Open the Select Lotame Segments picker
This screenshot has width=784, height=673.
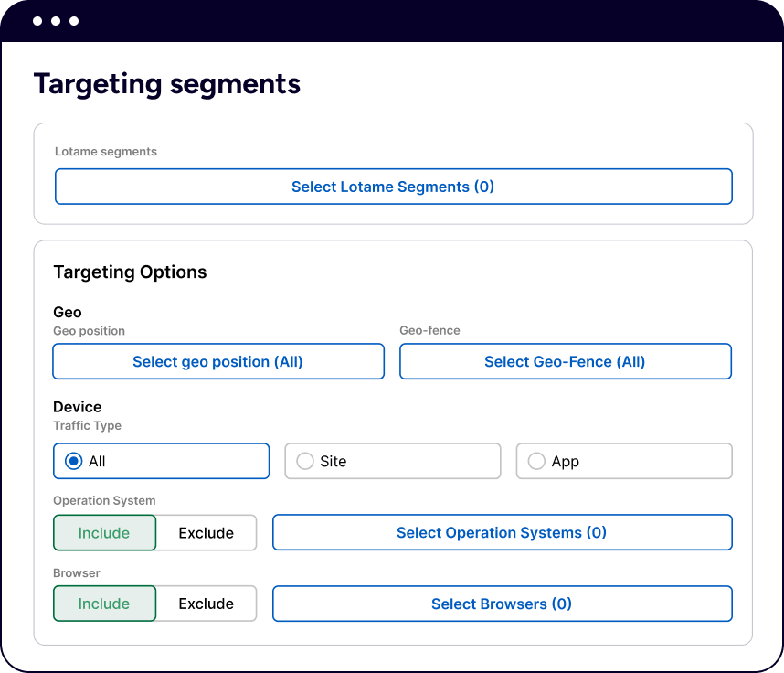click(393, 187)
